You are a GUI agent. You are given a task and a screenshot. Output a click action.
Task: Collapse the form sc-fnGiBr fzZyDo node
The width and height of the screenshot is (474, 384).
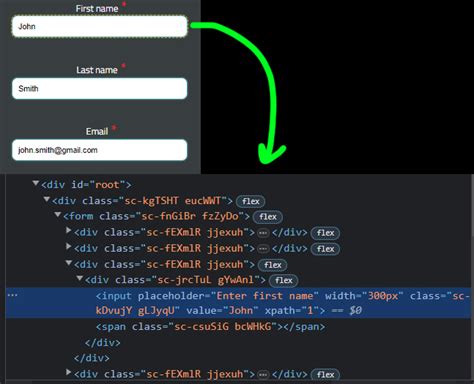[58, 215]
